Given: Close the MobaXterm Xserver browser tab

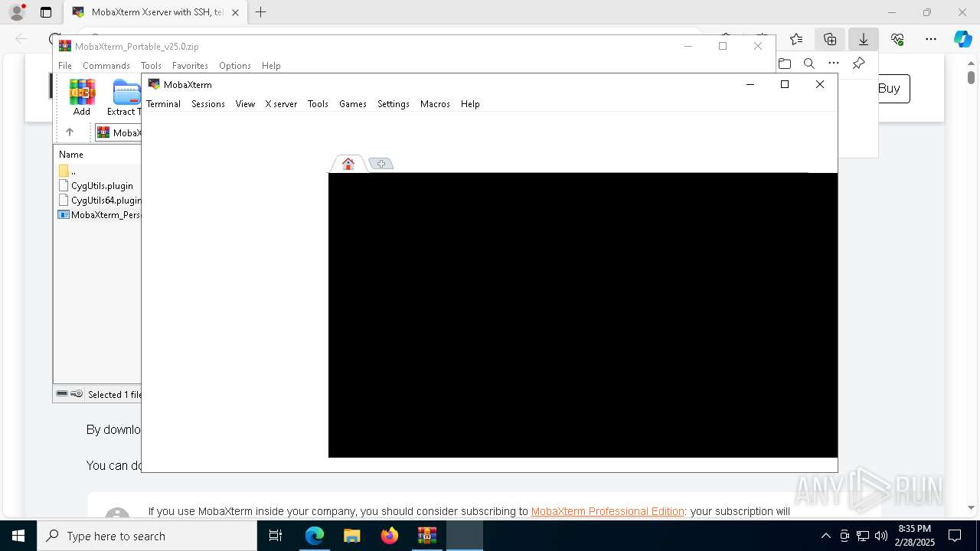Looking at the screenshot, I should point(236,12).
